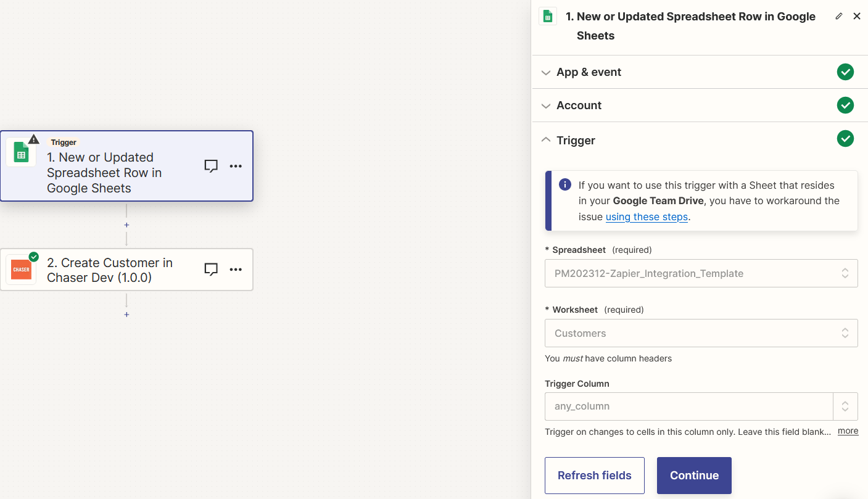Click the info icon in the Team Drive notice
Screen dimensions: 868x499
564,184
